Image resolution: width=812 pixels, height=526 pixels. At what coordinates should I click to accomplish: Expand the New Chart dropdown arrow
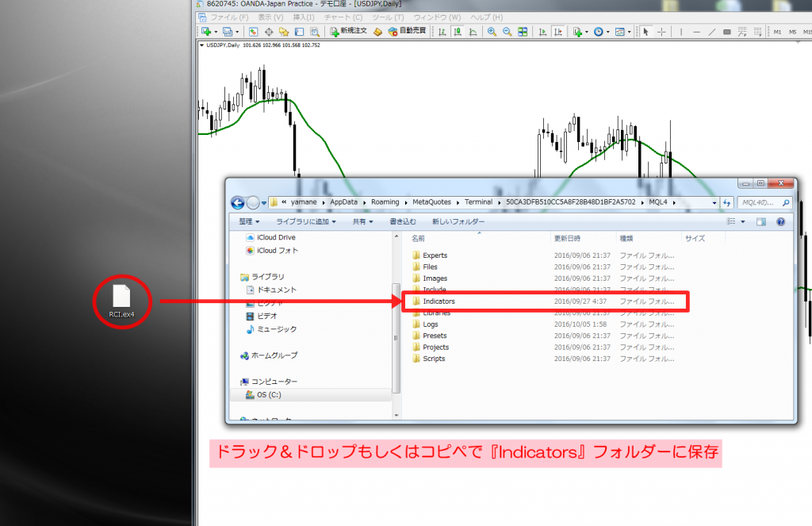[216, 32]
